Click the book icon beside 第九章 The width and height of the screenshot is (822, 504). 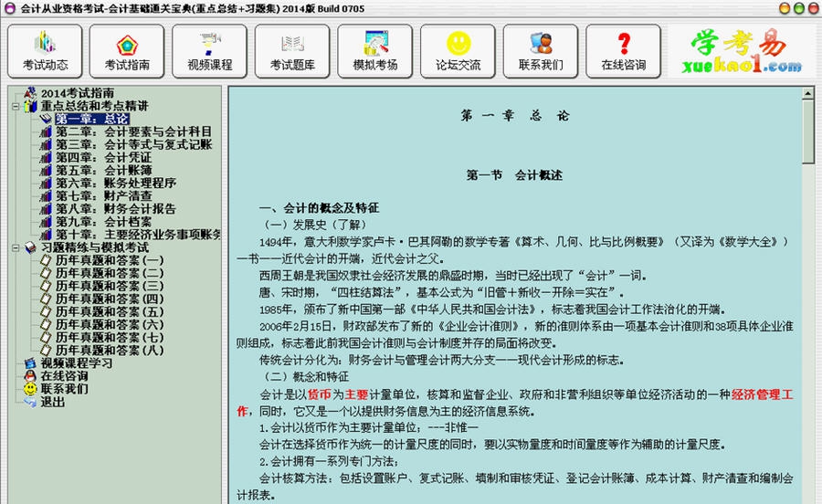47,222
